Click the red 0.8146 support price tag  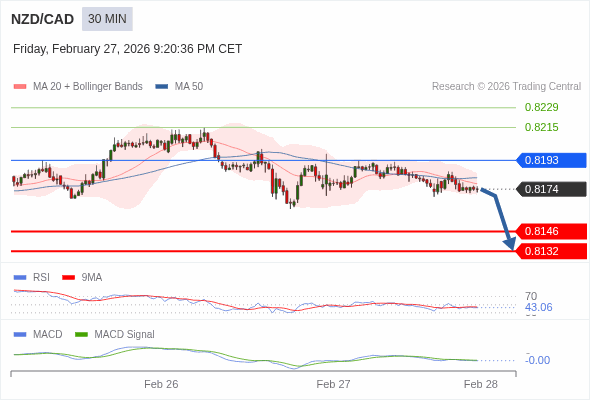click(551, 231)
